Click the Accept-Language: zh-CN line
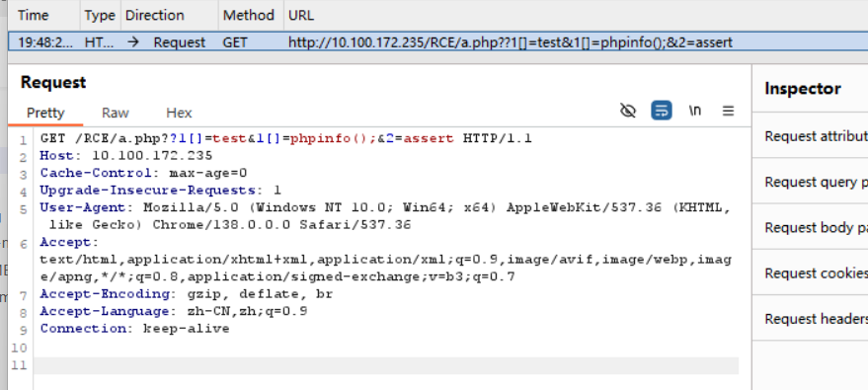Screen dimensions: 868x390 (x=173, y=311)
